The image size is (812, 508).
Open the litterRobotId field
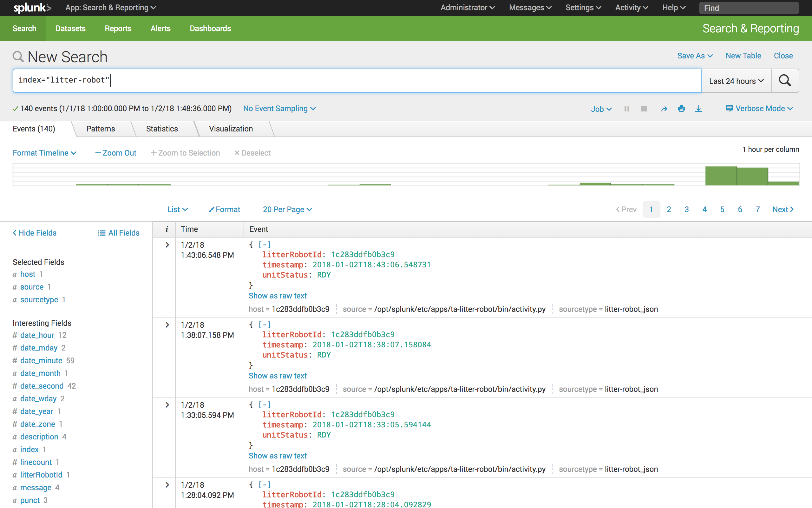41,475
